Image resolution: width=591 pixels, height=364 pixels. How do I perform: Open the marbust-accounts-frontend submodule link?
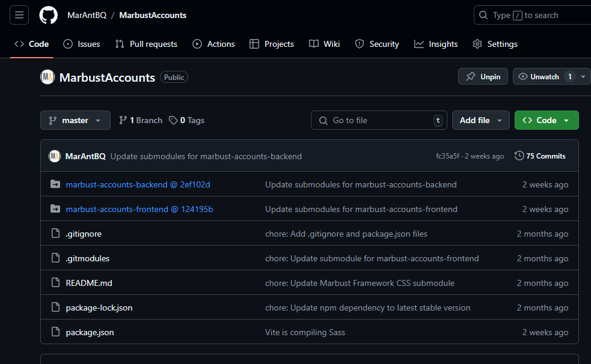[139, 209]
